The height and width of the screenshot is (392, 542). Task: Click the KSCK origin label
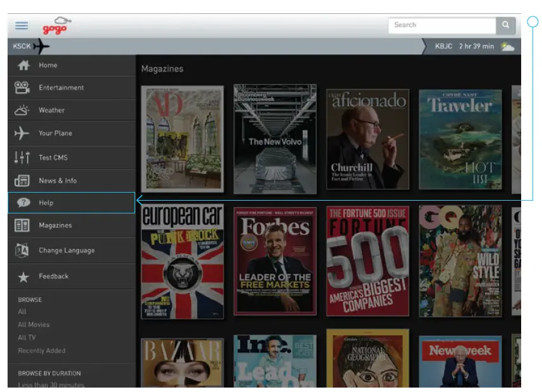point(21,46)
